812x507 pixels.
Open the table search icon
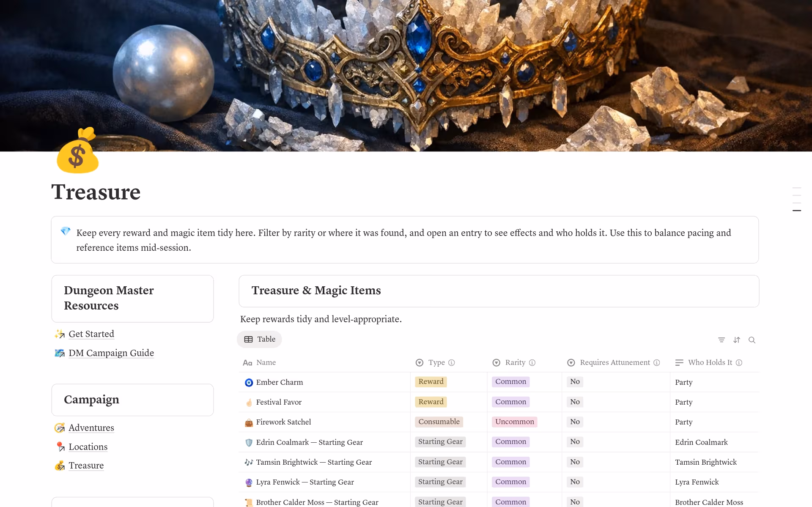click(x=752, y=340)
